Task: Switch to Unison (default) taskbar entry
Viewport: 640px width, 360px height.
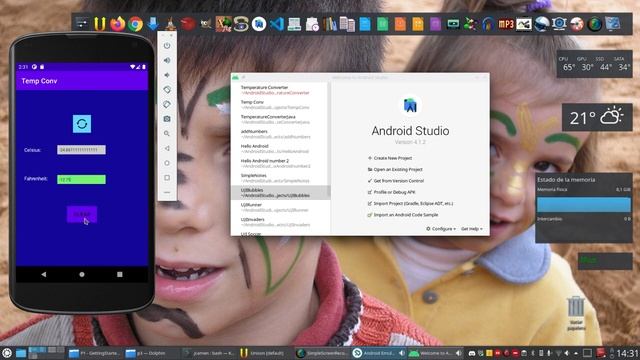Action: pyautogui.click(x=264, y=353)
